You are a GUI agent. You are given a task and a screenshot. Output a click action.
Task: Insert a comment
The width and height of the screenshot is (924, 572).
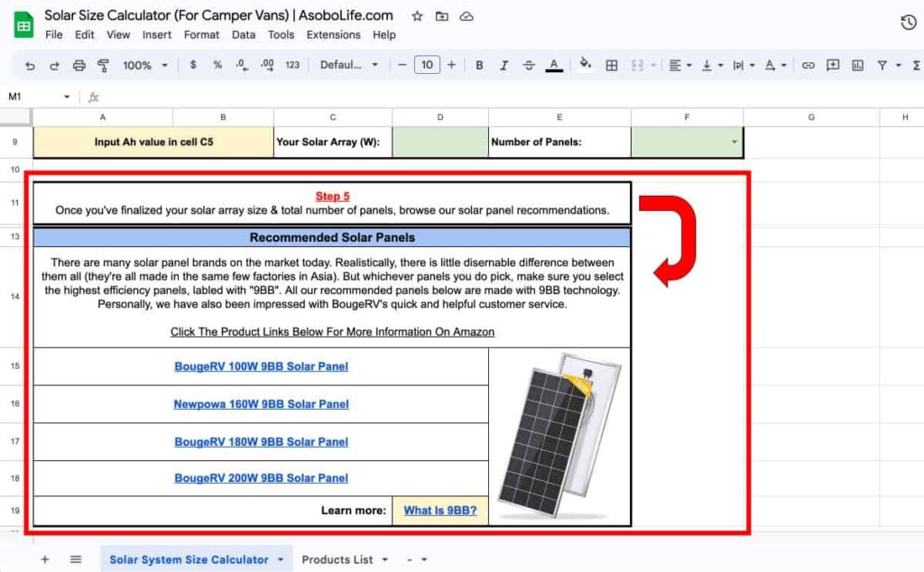click(833, 65)
